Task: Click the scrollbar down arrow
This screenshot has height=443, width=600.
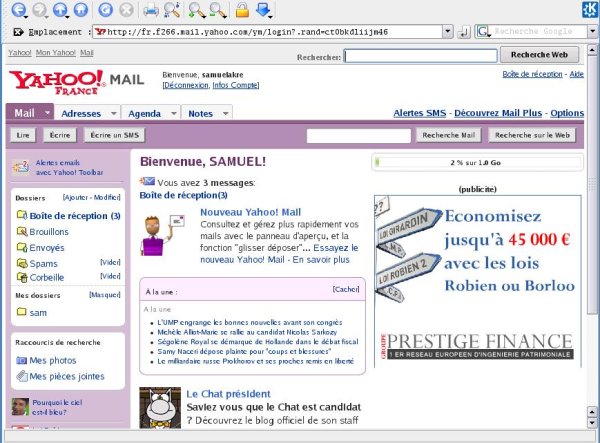Action: tap(592, 423)
